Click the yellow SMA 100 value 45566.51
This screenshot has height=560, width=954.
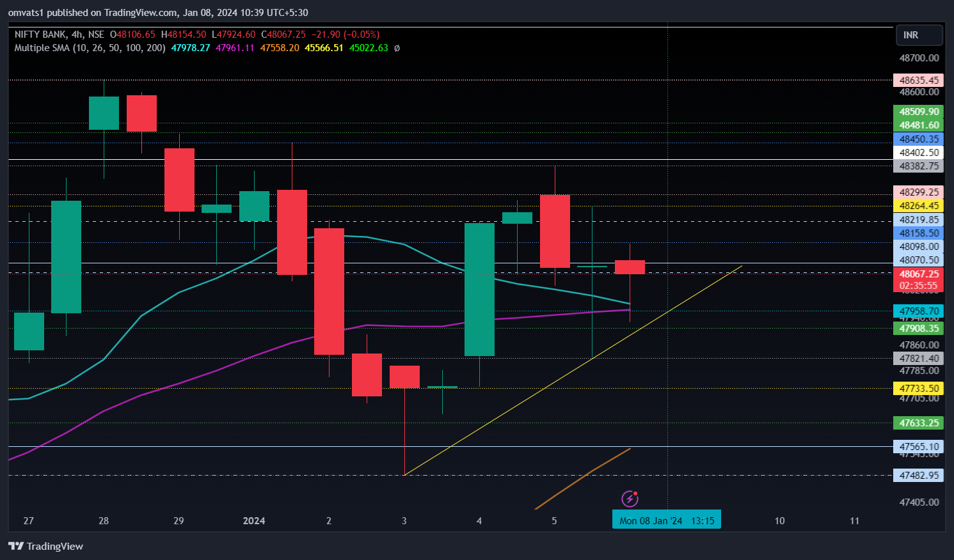(x=324, y=48)
